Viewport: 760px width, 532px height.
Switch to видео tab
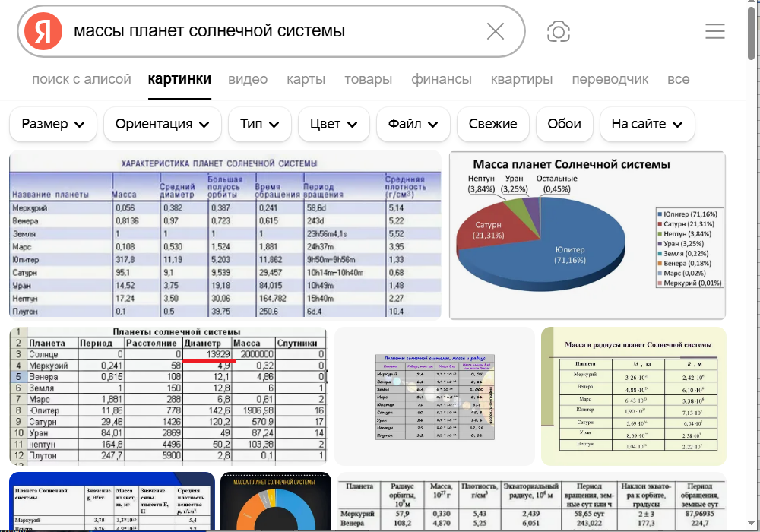click(x=248, y=79)
